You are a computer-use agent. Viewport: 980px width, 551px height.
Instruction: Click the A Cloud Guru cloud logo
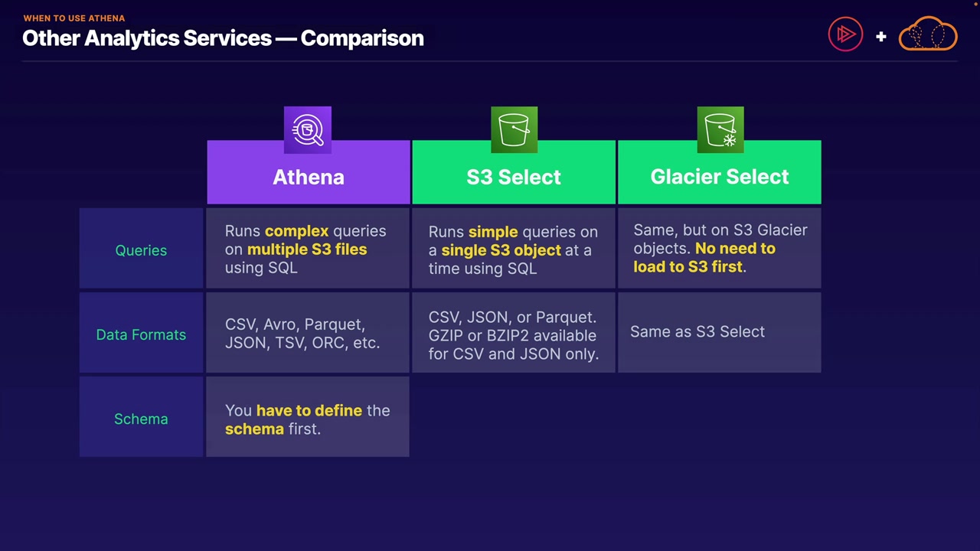(928, 34)
